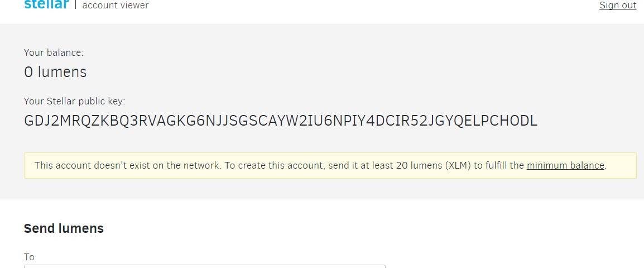Sign out of the account viewer

pos(618,6)
